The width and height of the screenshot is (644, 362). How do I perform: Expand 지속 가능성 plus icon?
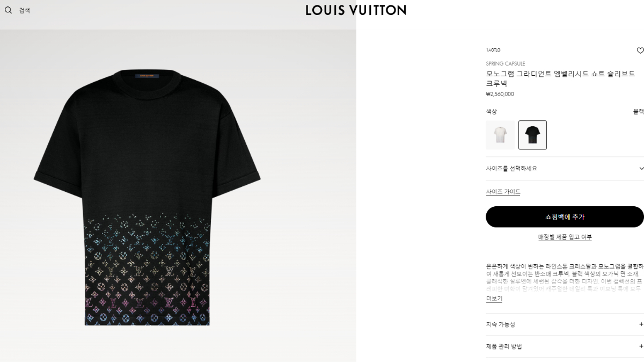click(x=641, y=324)
